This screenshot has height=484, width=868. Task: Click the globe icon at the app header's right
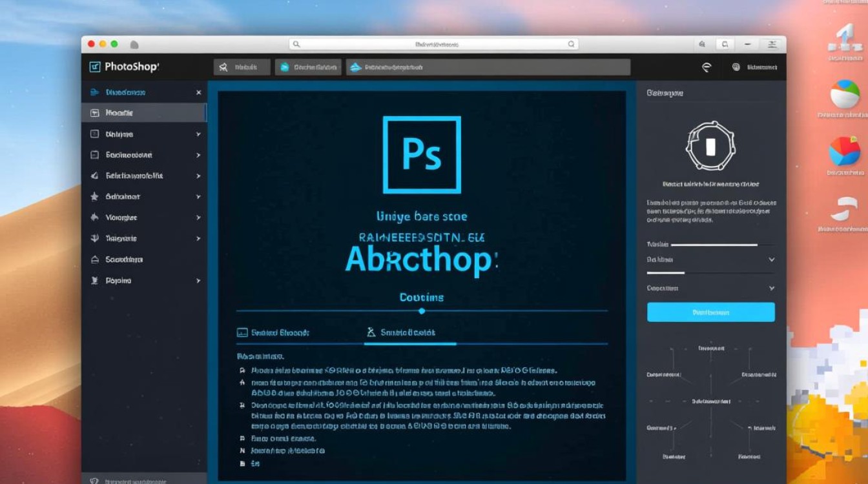tap(736, 66)
